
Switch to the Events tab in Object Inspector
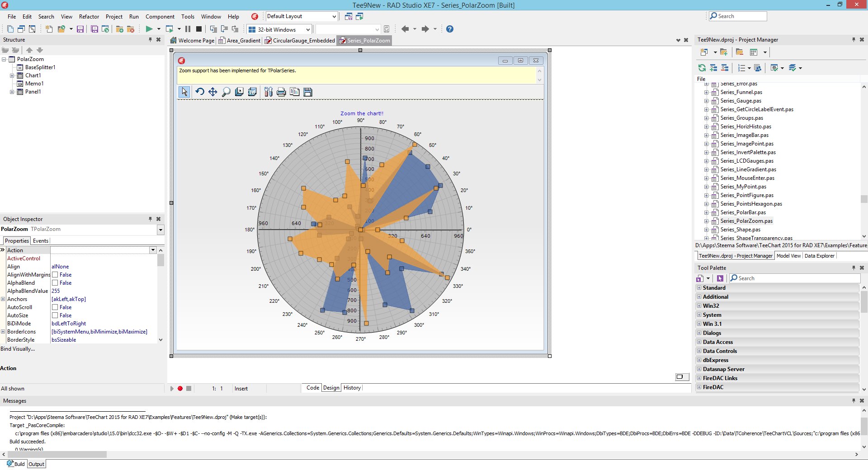pos(40,241)
